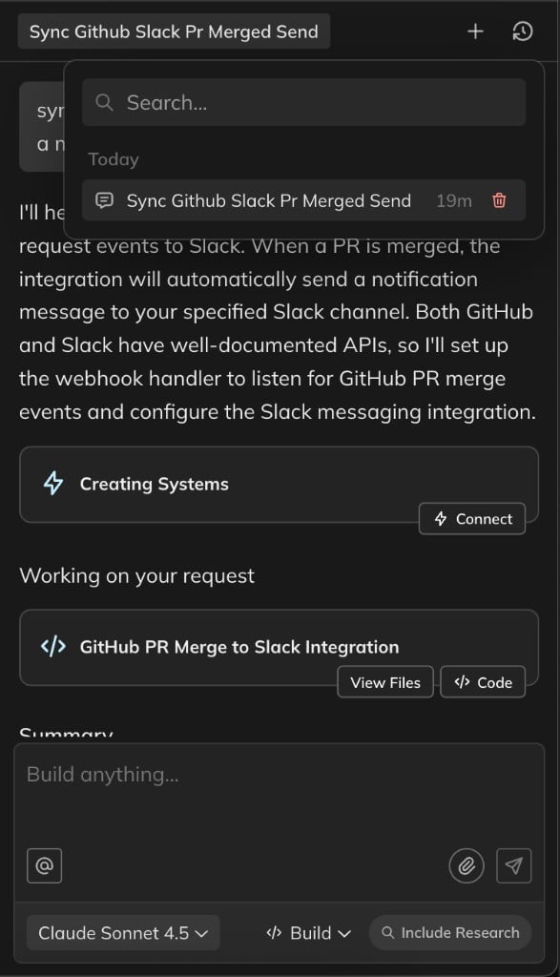560x977 pixels.
Task: Click the Working on your request text
Action: [137, 576]
